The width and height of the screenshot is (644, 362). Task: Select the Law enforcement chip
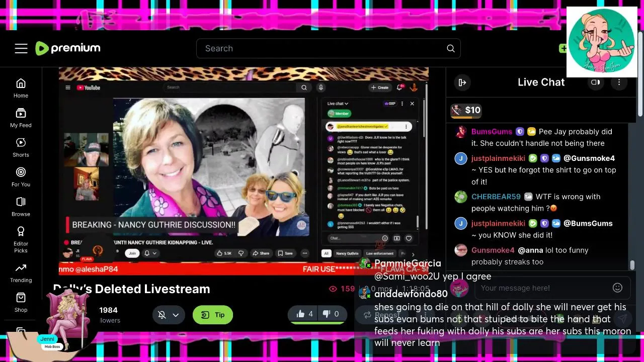coord(380,254)
